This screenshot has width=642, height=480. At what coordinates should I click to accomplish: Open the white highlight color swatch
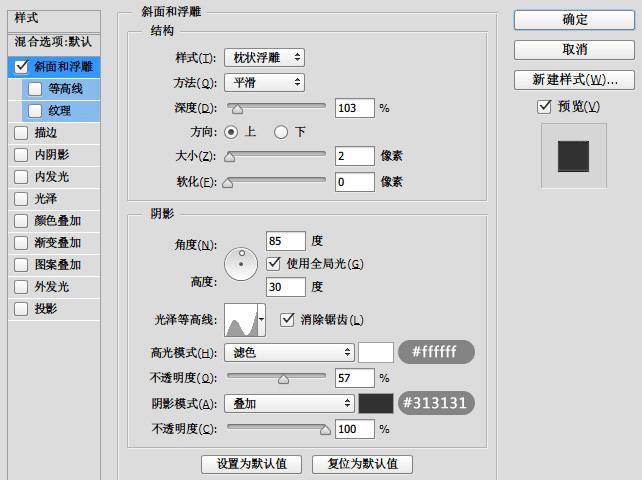coord(376,353)
